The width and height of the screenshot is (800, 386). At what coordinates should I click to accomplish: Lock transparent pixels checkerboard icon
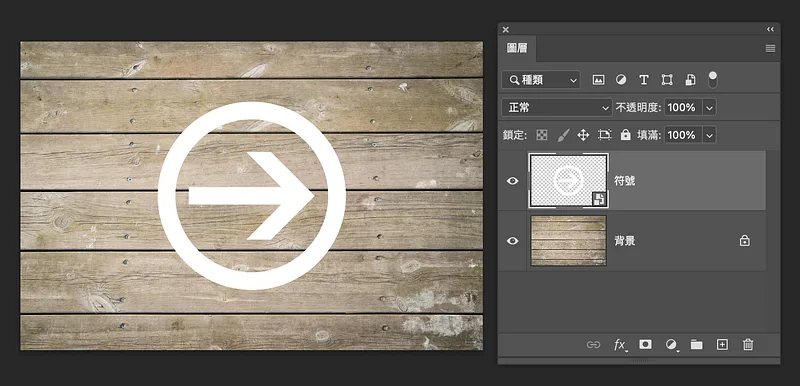542,135
